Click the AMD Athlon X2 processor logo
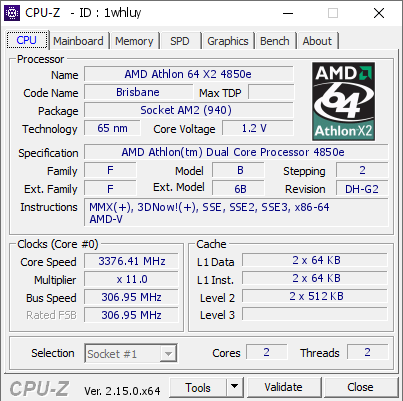 [343, 101]
